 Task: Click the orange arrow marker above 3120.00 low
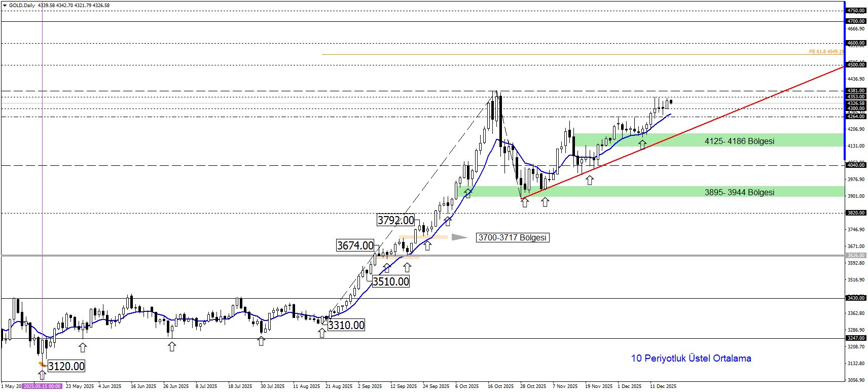click(x=42, y=364)
